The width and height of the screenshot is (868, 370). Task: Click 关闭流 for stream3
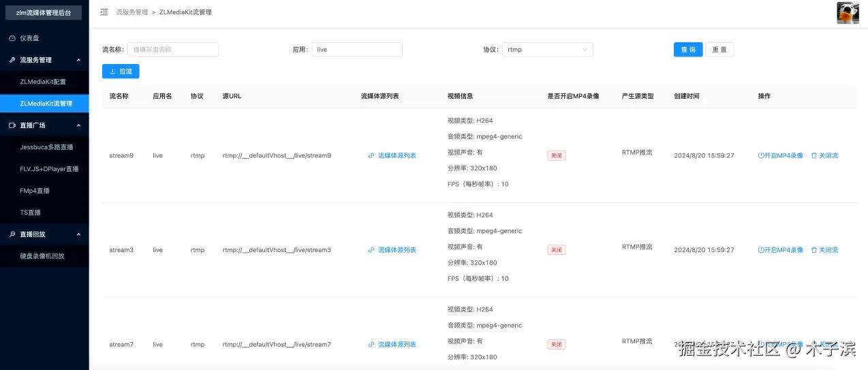pyautogui.click(x=824, y=250)
